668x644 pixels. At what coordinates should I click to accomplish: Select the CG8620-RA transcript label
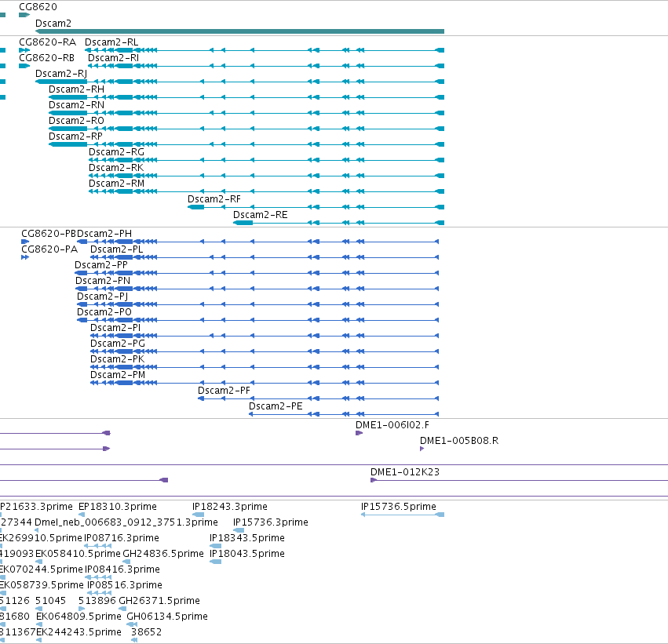click(47, 42)
